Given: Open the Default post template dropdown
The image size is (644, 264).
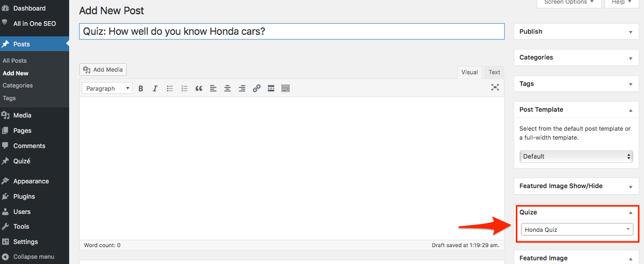Looking at the screenshot, I should tap(576, 157).
